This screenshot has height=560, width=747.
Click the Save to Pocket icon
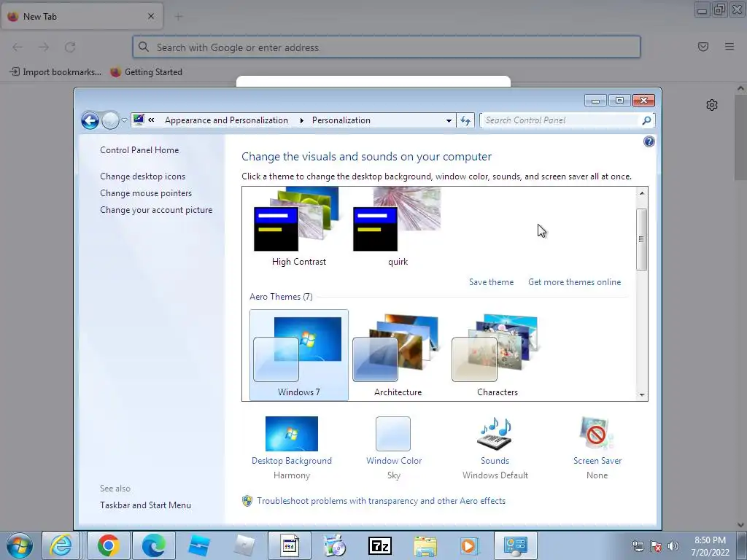point(703,47)
